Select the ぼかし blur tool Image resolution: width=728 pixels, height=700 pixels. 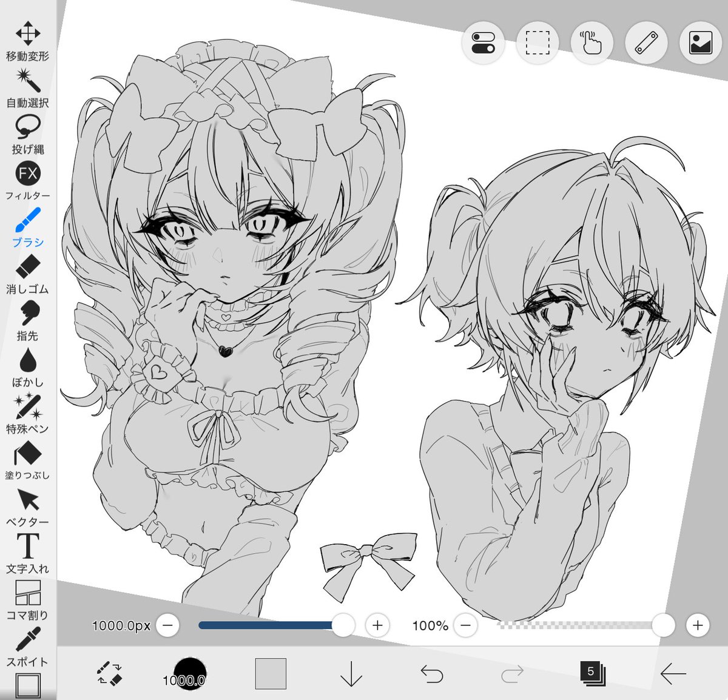(28, 368)
